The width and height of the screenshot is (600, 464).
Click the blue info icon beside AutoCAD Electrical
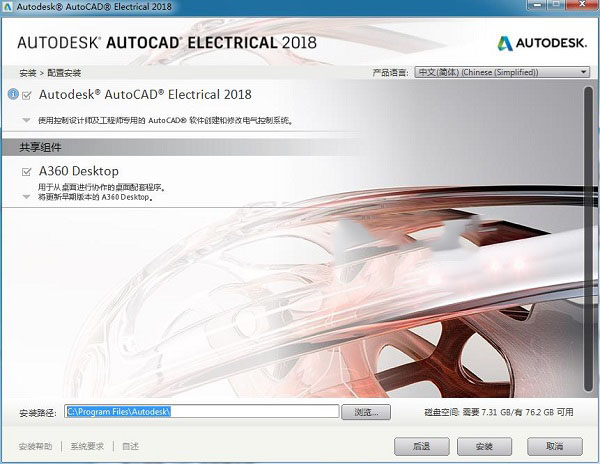pyautogui.click(x=14, y=95)
